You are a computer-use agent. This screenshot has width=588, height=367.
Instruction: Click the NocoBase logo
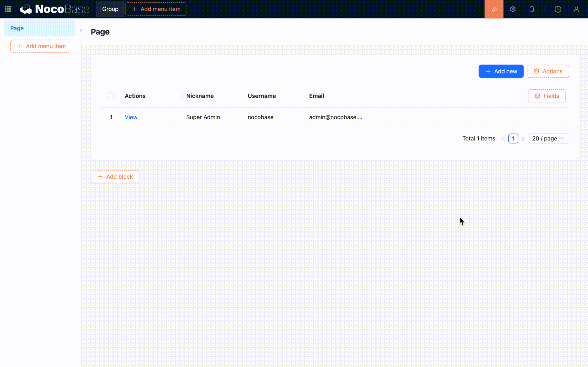point(54,9)
